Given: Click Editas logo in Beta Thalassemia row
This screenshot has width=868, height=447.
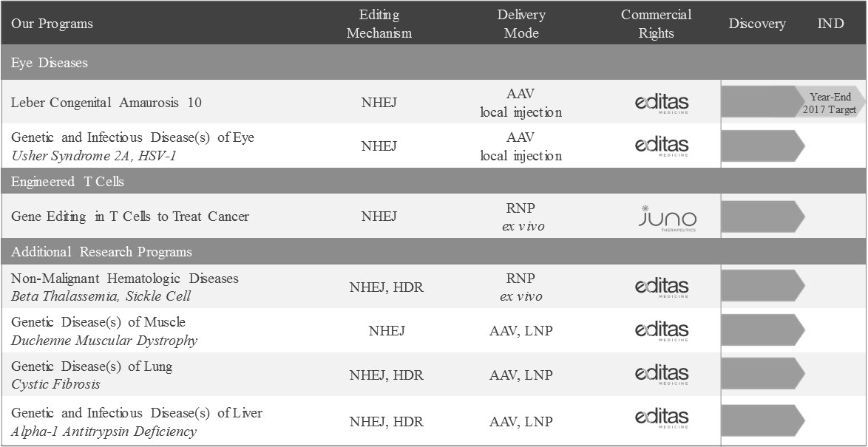Looking at the screenshot, I should point(662,287).
